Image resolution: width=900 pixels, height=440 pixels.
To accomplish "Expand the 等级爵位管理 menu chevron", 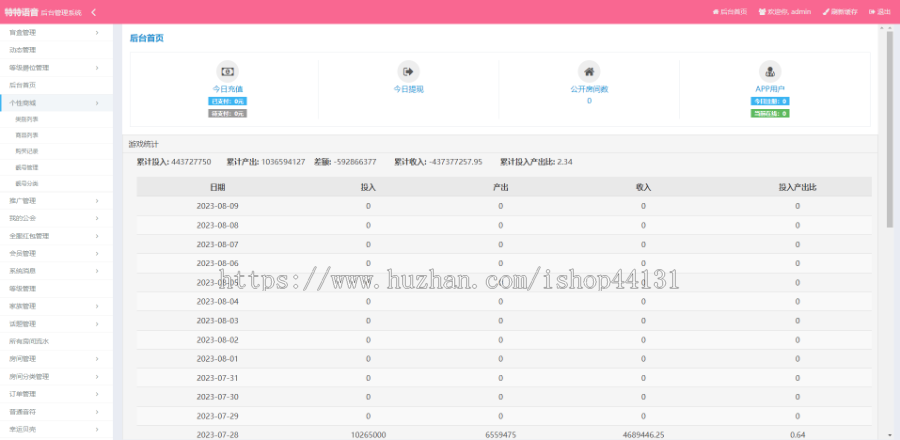I will point(97,68).
